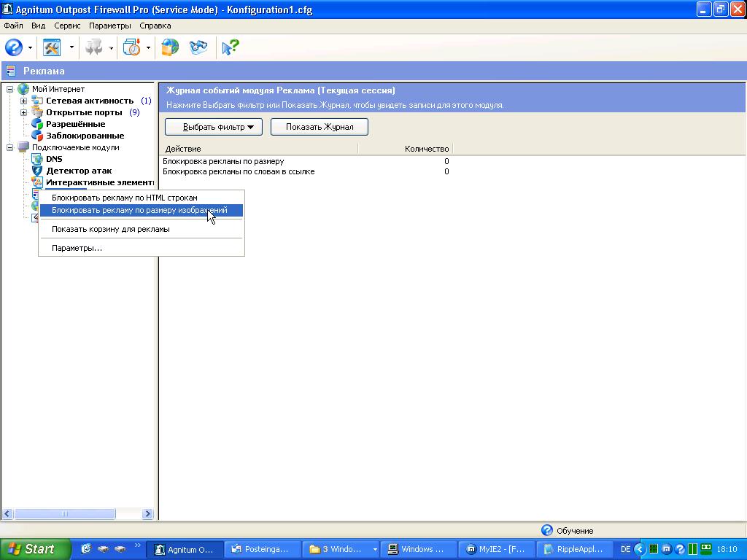
Task: Open the Файл menu
Action: coord(13,26)
